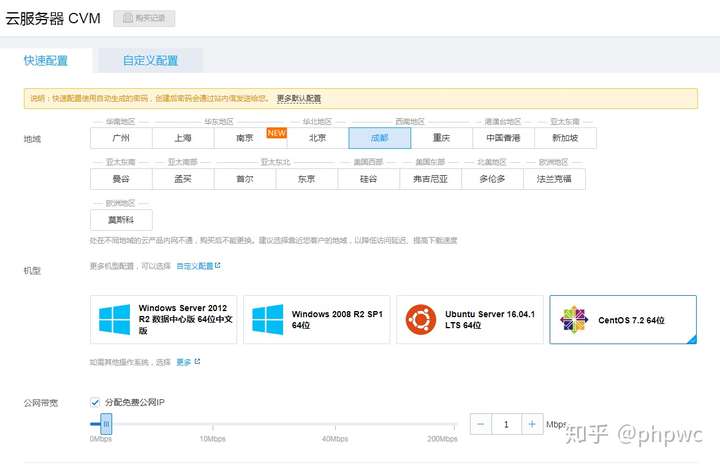The height and width of the screenshot is (466, 720).
Task: Select 北京 region
Action: [x=318, y=138]
